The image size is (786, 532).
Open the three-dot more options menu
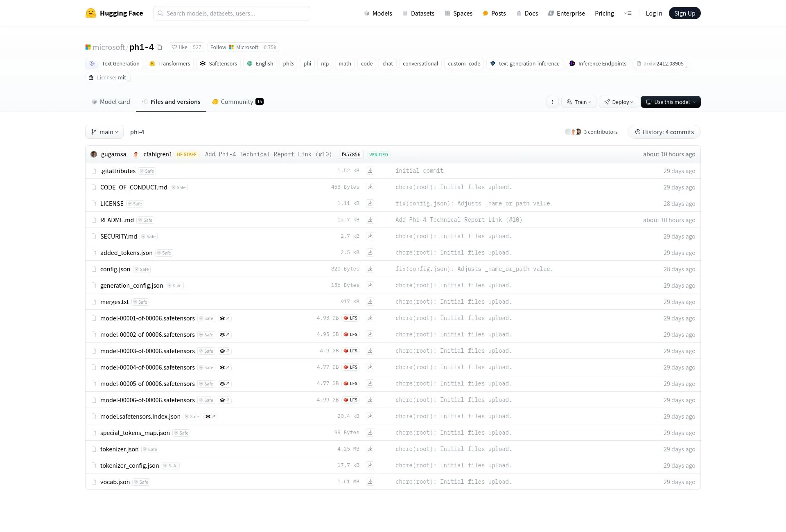pos(552,102)
